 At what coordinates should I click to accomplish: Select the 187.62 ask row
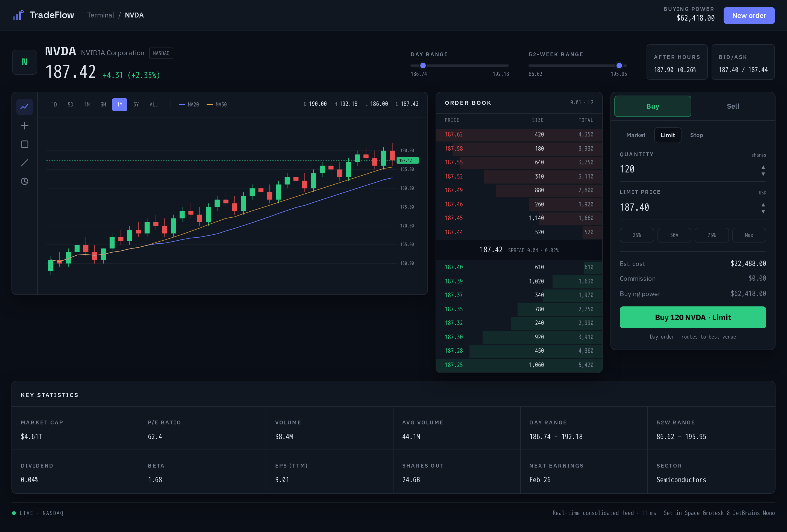point(519,135)
